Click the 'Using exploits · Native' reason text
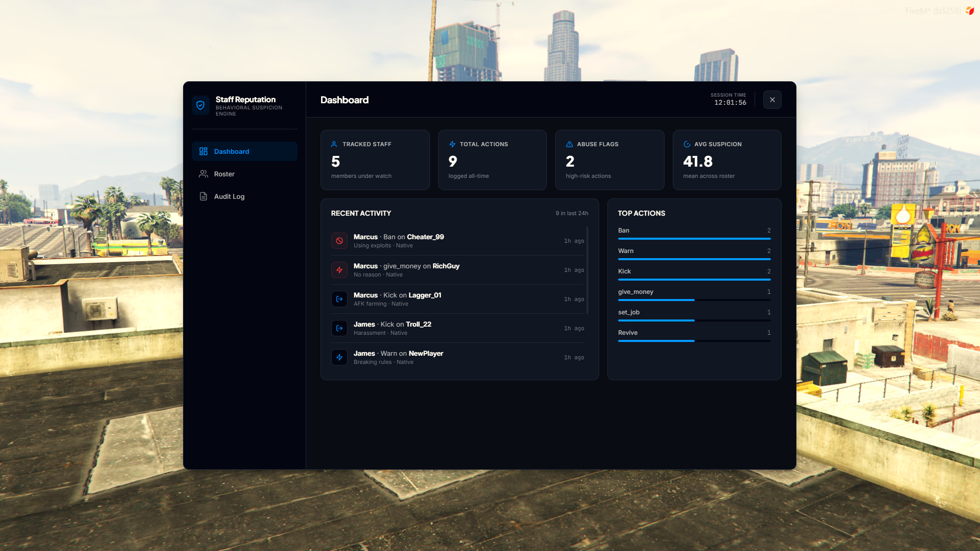 point(383,246)
